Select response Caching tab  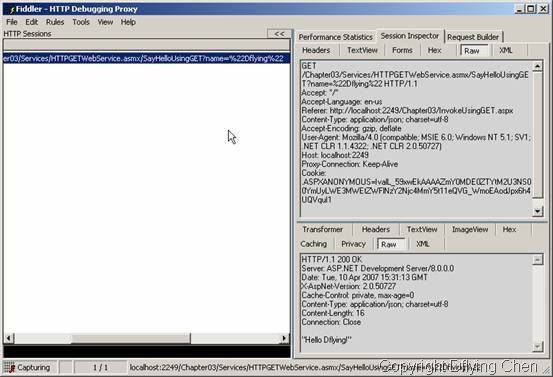(314, 244)
